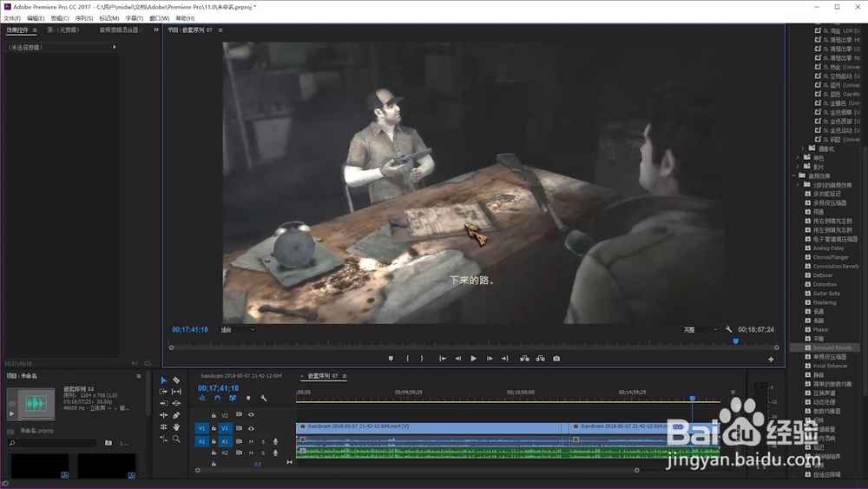The width and height of the screenshot is (868, 489).
Task: Click new bin folder icon in project panel
Action: 108,443
